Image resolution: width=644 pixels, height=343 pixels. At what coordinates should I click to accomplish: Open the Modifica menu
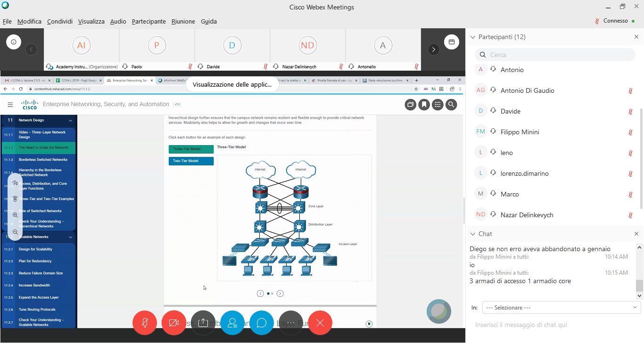pyautogui.click(x=29, y=21)
